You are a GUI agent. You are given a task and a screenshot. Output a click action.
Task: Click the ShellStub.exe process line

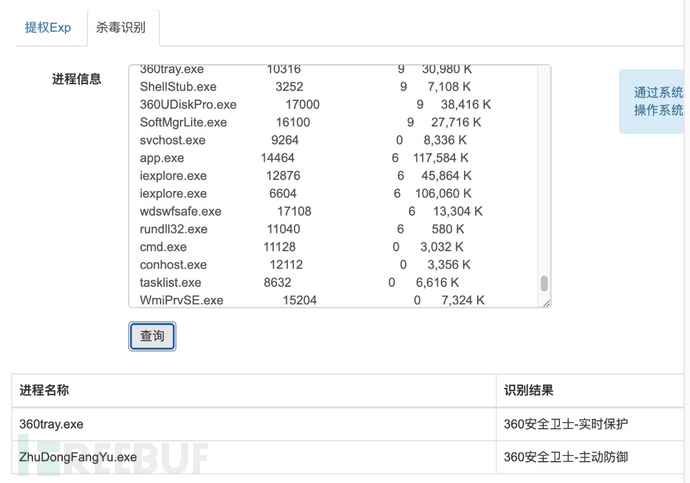tap(305, 87)
